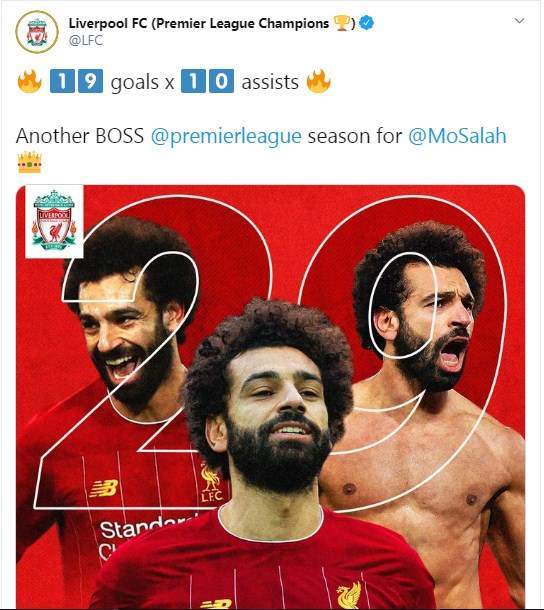Click the word goals in tweet text
Image resolution: width=544 pixels, height=610 pixels.
tap(135, 82)
